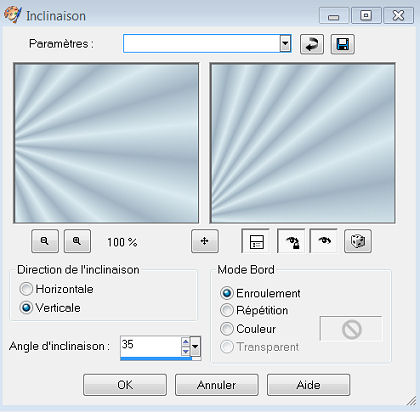Click the zoom in magnifier icon
Image resolution: width=420 pixels, height=412 pixels.
point(77,241)
